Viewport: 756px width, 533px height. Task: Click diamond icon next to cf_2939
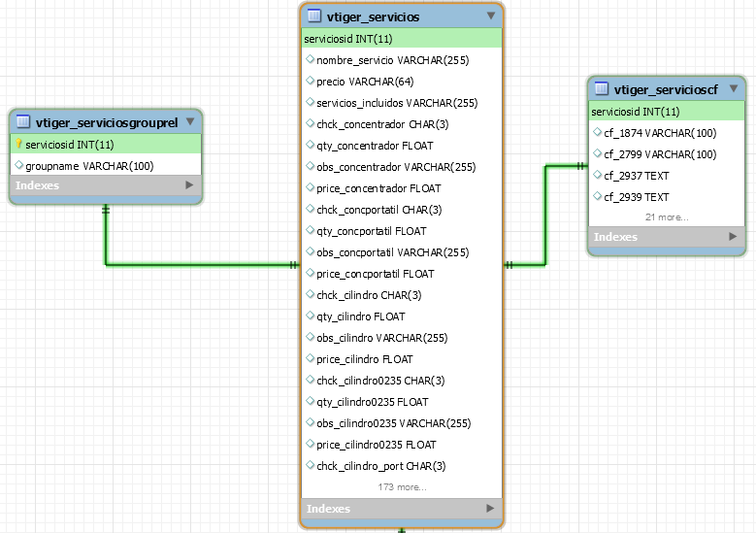(x=598, y=196)
